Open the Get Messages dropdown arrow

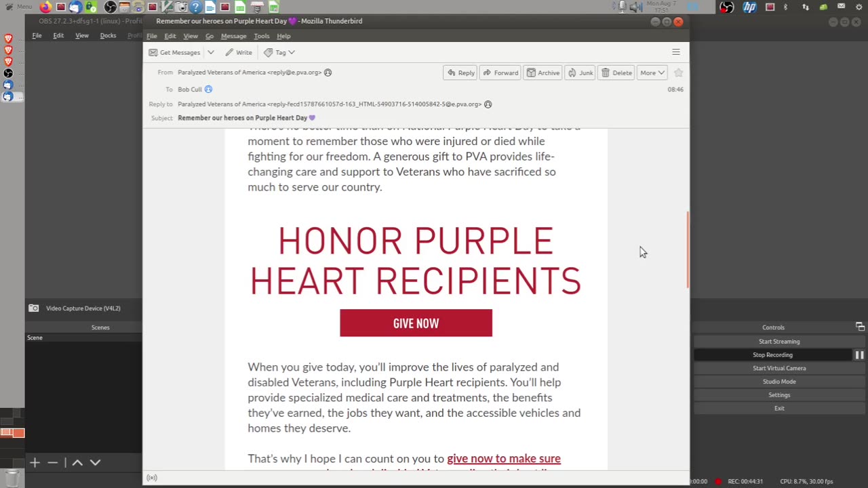(211, 52)
